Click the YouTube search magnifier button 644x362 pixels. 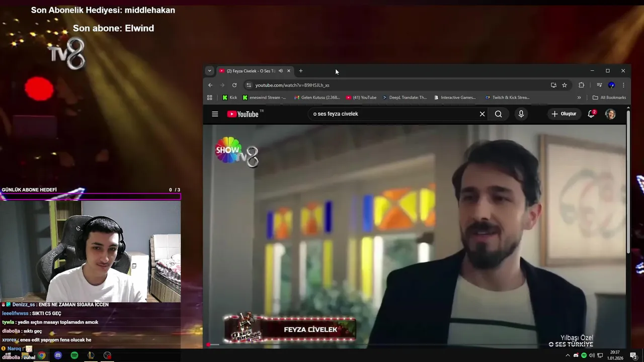[498, 114]
